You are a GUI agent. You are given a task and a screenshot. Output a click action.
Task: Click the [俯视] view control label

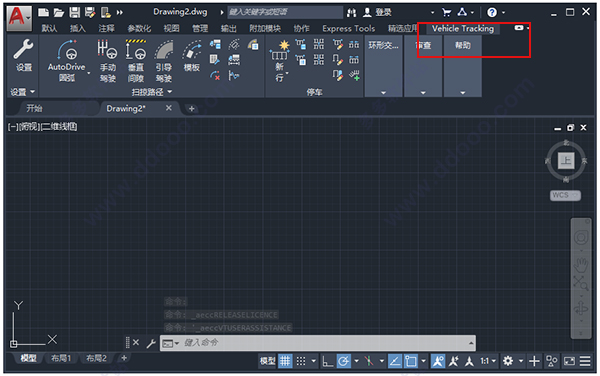point(29,126)
